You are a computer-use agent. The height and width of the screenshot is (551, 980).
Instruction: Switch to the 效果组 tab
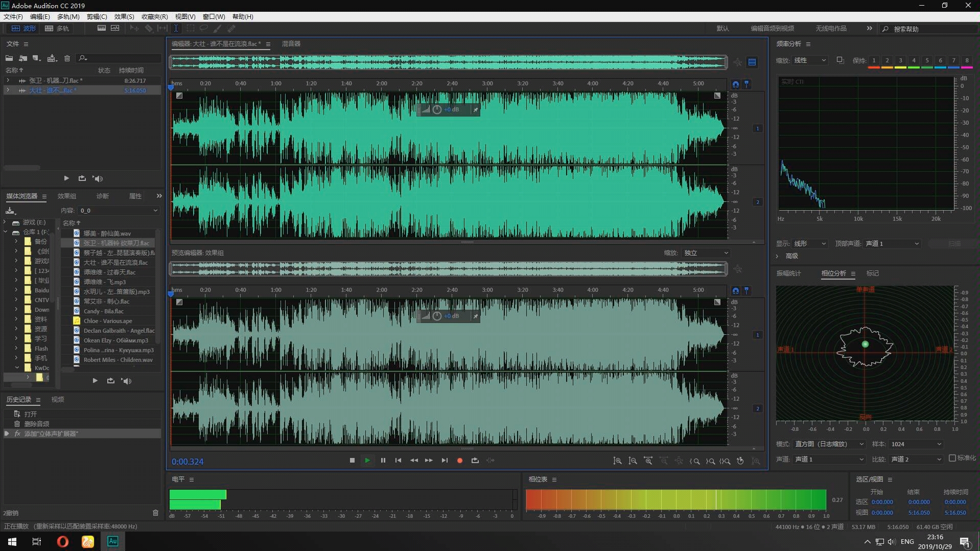coord(67,196)
